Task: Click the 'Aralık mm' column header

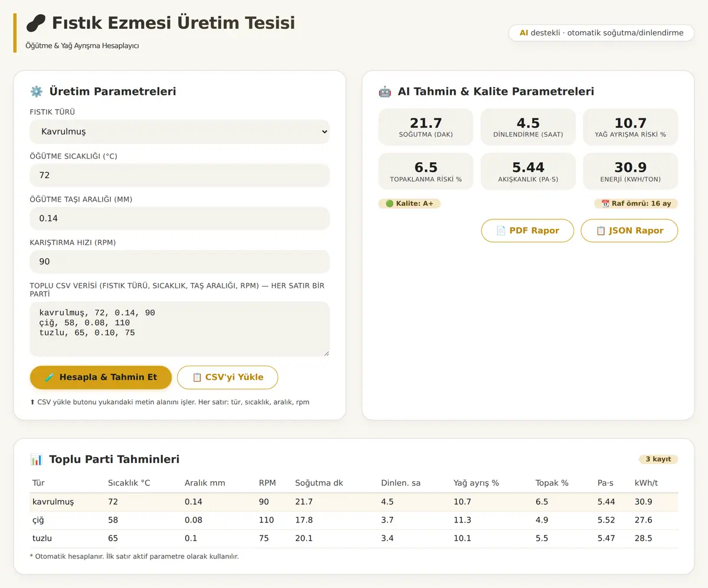Action: 205,483
